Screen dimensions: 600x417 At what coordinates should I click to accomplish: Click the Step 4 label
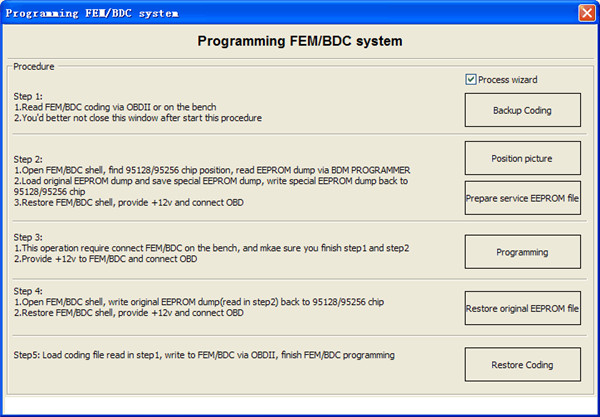click(x=28, y=291)
